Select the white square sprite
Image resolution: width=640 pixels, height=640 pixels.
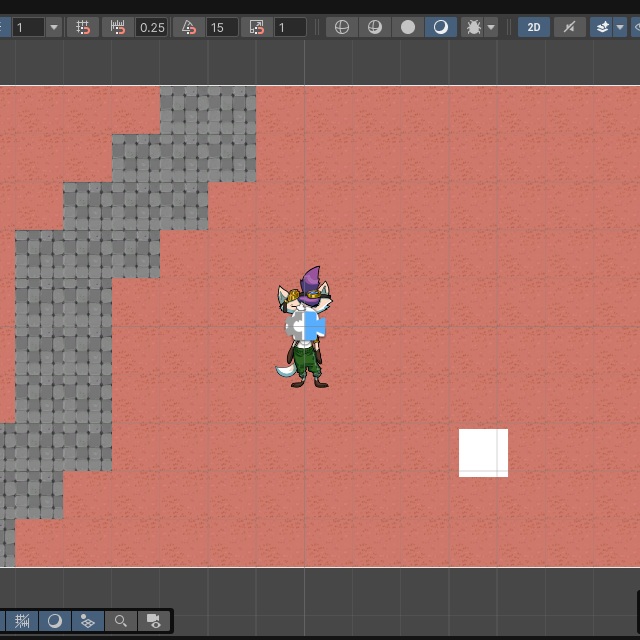point(483,453)
